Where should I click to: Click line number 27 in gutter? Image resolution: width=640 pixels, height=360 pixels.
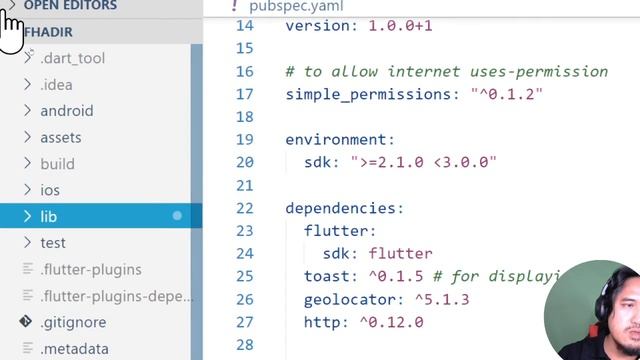(245, 322)
